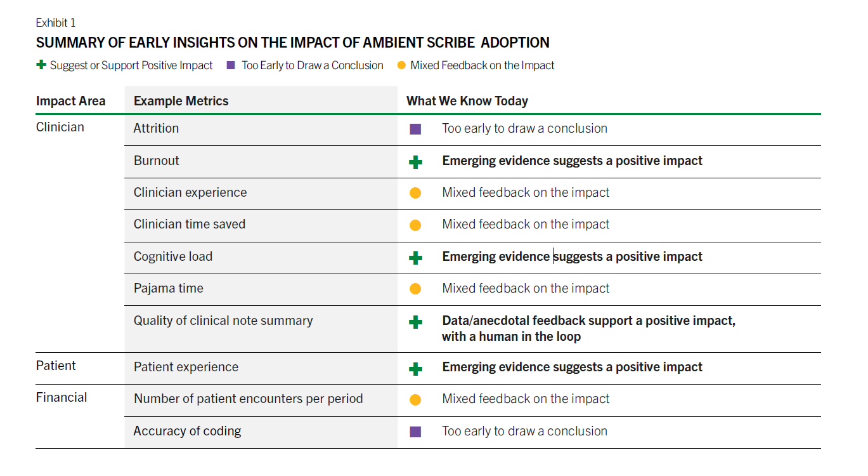Select the Pajama time metric cell

tap(169, 289)
